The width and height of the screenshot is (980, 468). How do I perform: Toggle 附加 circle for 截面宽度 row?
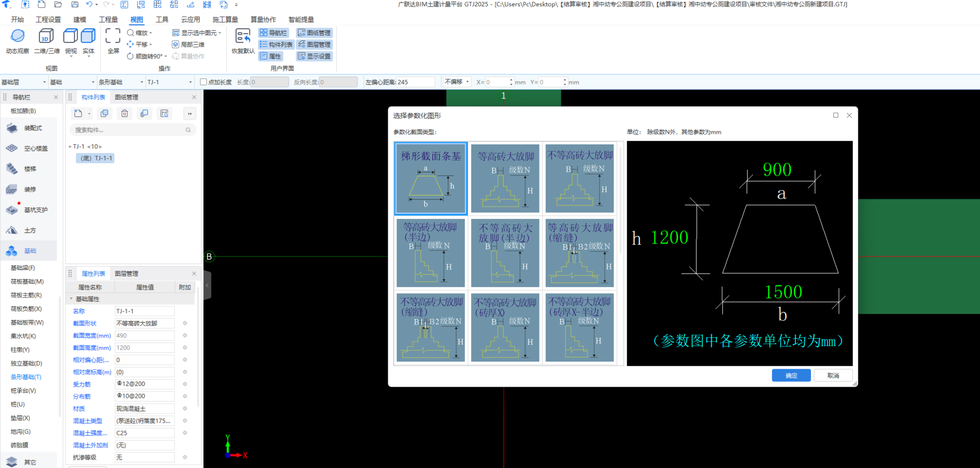(x=185, y=335)
